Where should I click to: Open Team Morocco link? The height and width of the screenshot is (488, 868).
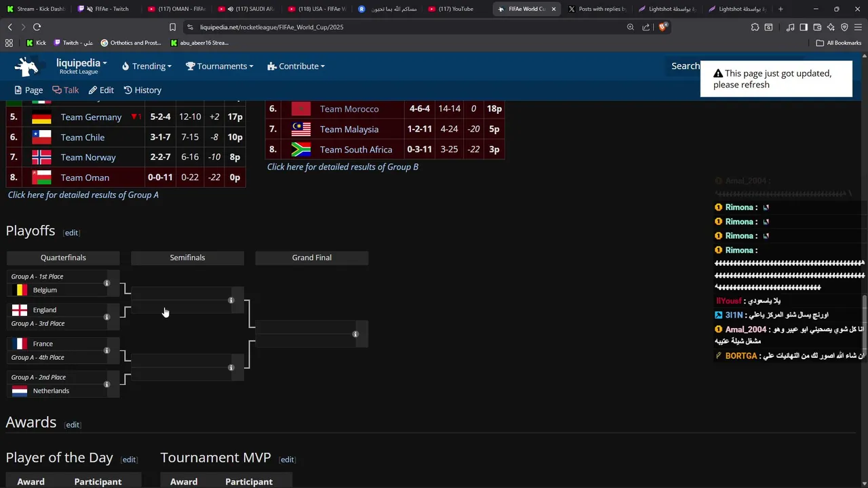(x=349, y=109)
